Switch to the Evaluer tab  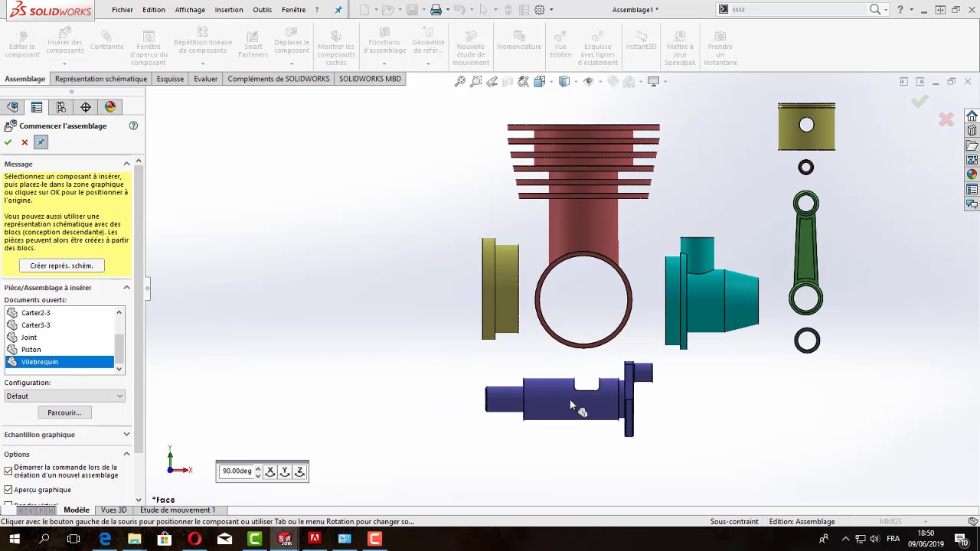[205, 79]
